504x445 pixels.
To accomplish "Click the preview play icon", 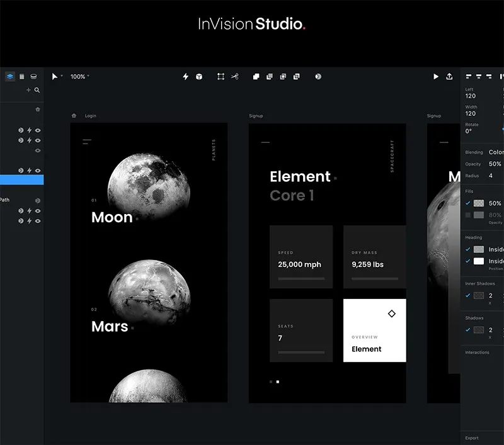I will (436, 76).
